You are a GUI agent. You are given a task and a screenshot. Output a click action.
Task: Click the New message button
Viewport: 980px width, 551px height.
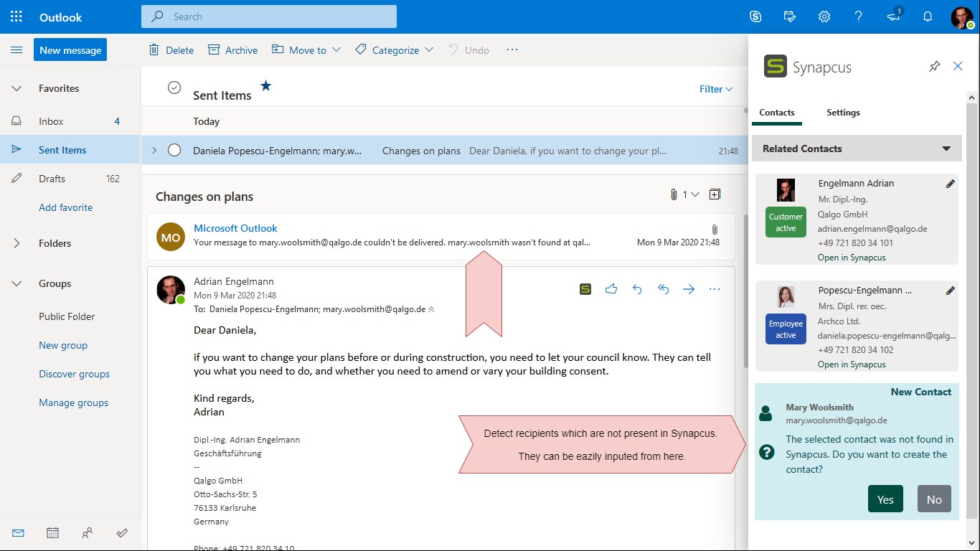click(70, 50)
